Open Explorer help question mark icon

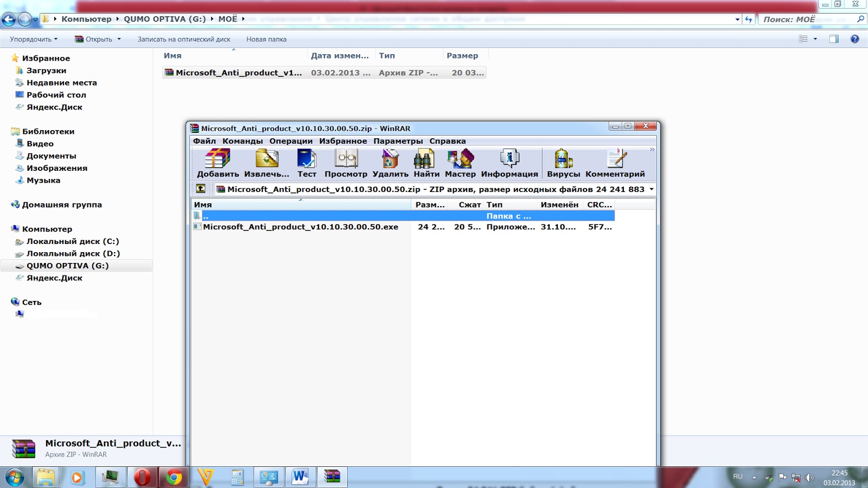pyautogui.click(x=854, y=39)
